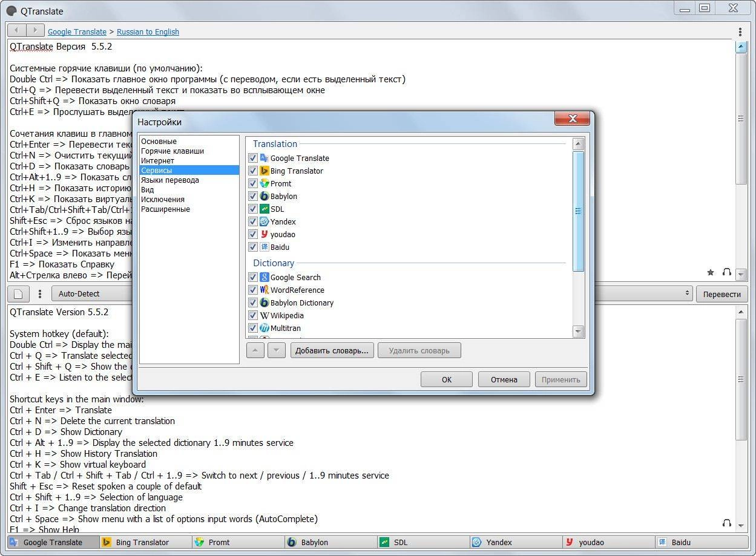This screenshot has width=756, height=556.
Task: Go forward with the right arrow navigation button
Action: (35, 30)
